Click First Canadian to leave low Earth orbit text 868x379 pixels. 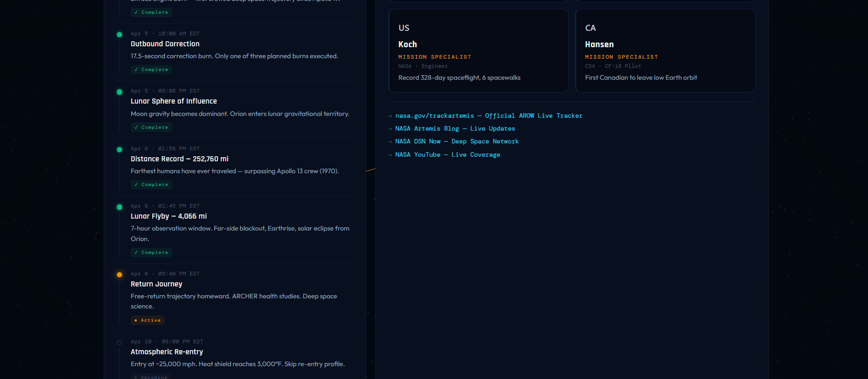tap(641, 78)
